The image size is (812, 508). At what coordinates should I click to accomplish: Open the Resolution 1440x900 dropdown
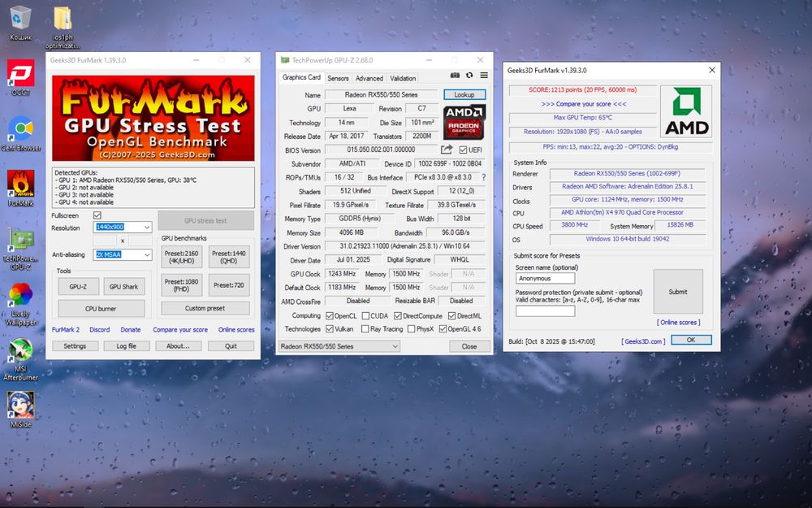(123, 227)
